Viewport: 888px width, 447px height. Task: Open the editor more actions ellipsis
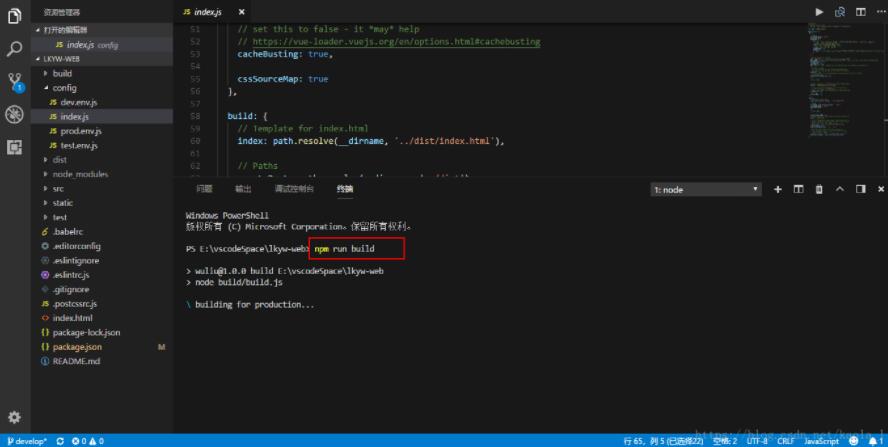click(x=881, y=12)
